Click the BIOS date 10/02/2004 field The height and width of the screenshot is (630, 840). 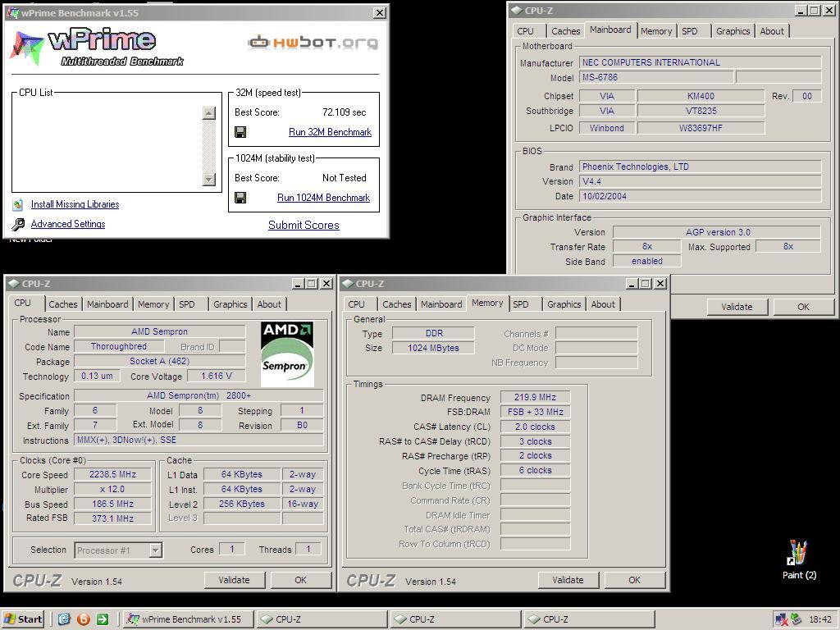701,196
